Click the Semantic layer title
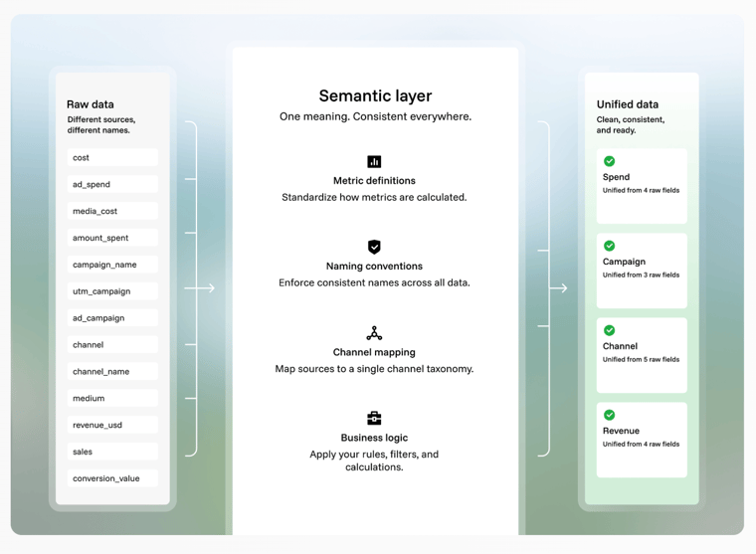Image resolution: width=756 pixels, height=554 pixels. click(375, 95)
